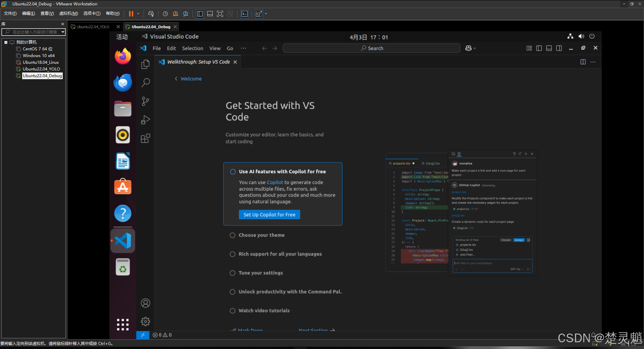Open the Trash from the dock
Image resolution: width=644 pixels, height=349 pixels.
coord(123,267)
